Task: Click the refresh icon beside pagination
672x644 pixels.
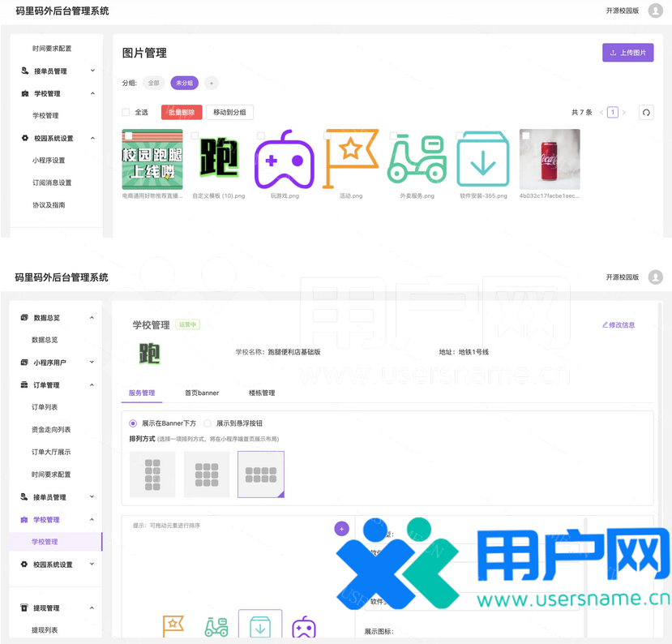Action: pos(645,113)
